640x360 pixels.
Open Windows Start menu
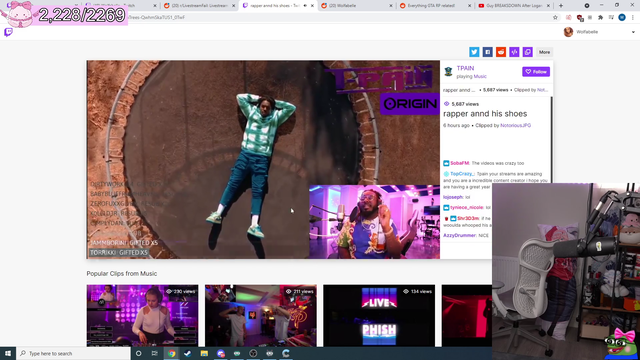[8, 353]
